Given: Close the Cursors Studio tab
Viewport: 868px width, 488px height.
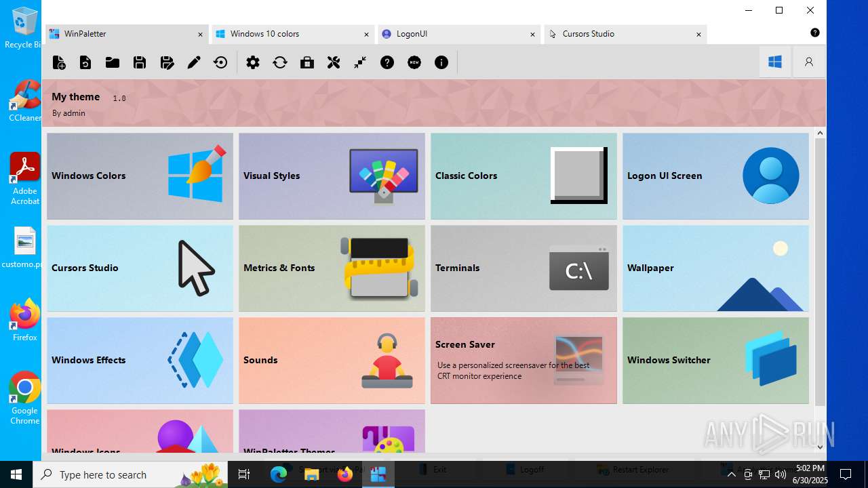Looking at the screenshot, I should pyautogui.click(x=698, y=34).
